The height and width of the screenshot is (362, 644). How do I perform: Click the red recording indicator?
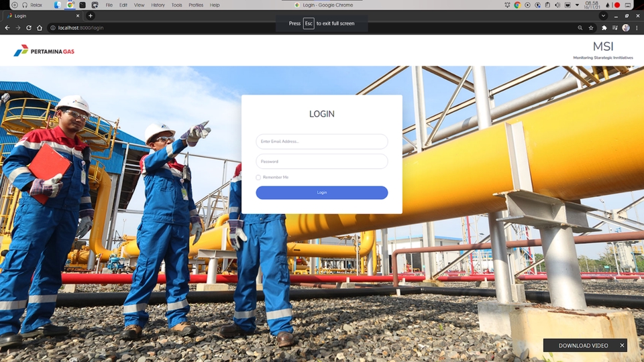click(x=617, y=5)
